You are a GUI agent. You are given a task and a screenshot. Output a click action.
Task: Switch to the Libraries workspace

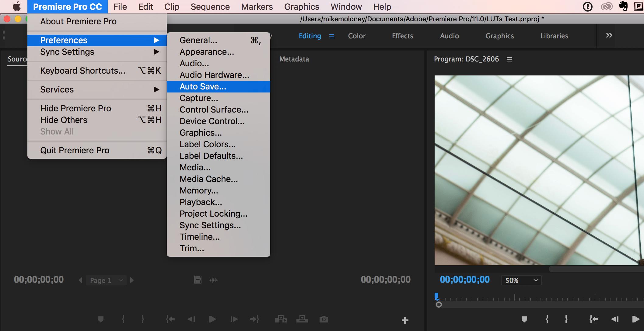554,36
